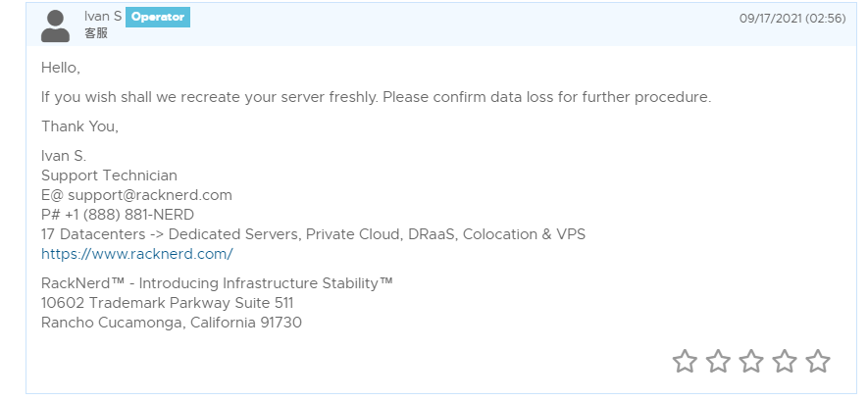Click the 17 Datacenters services line

click(313, 234)
